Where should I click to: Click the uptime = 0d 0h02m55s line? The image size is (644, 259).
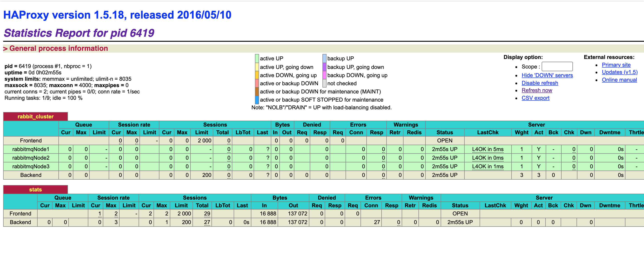tap(33, 73)
